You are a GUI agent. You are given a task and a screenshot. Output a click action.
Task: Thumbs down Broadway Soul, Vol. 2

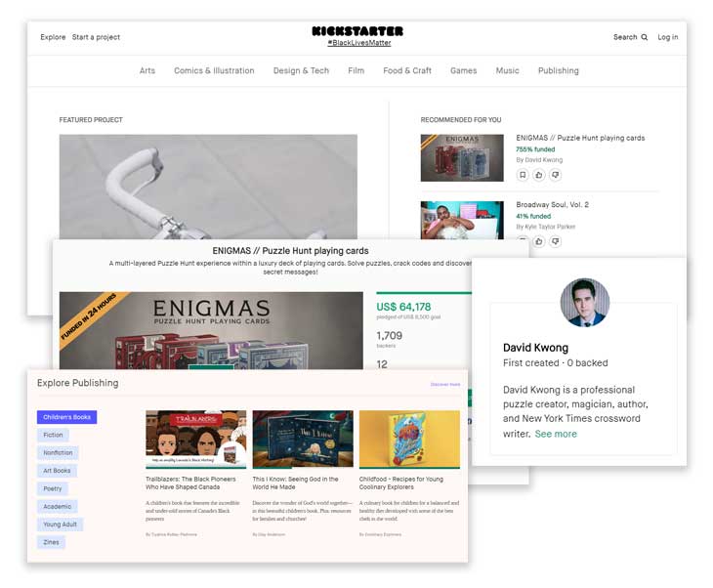pos(555,241)
